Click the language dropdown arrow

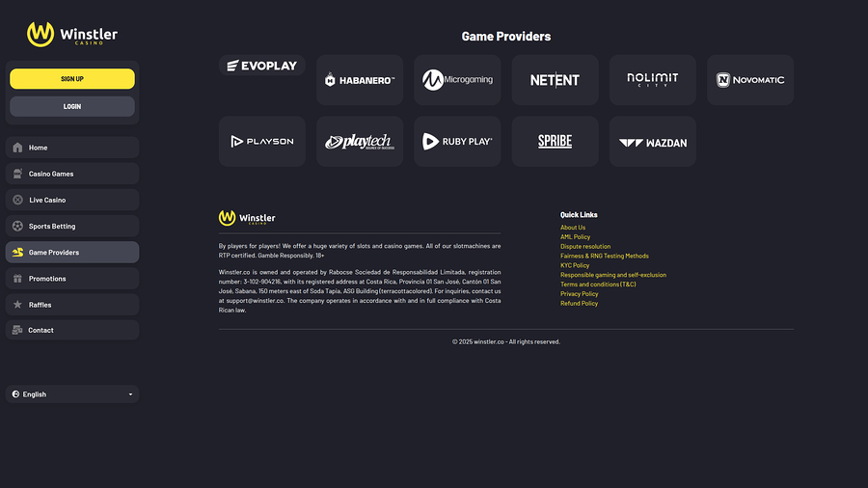click(130, 394)
